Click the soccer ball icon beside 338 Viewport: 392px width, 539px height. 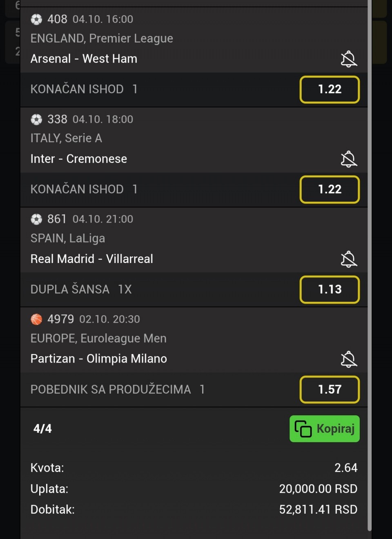point(36,119)
